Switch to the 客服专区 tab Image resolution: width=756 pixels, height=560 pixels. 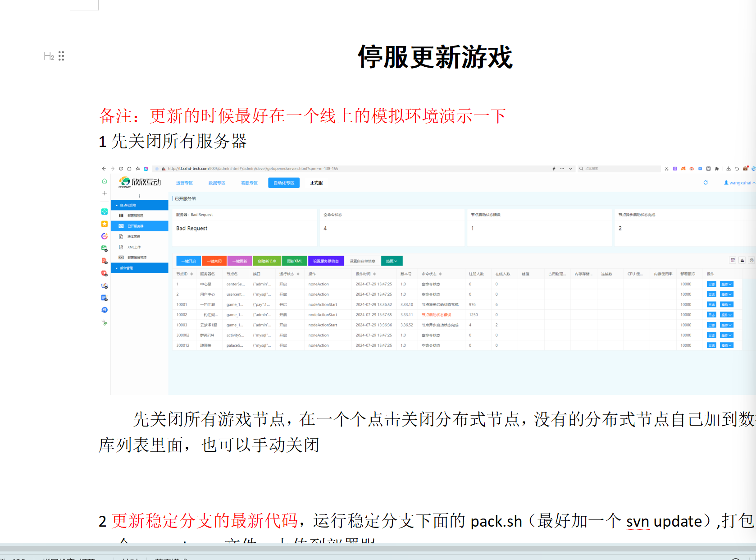[x=249, y=183]
